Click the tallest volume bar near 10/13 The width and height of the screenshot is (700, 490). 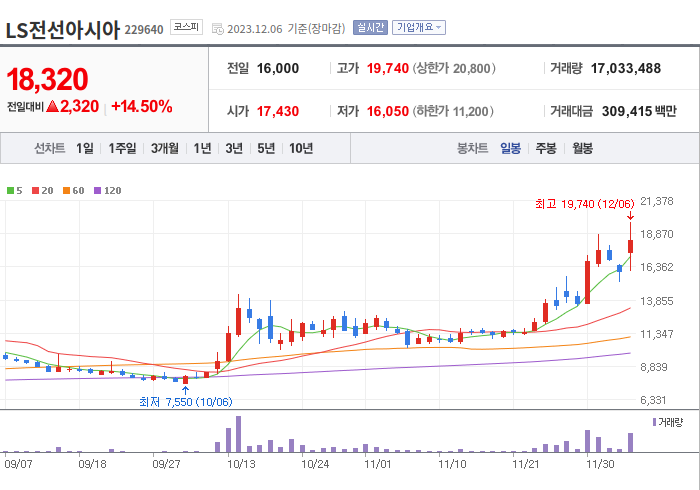pos(238,434)
